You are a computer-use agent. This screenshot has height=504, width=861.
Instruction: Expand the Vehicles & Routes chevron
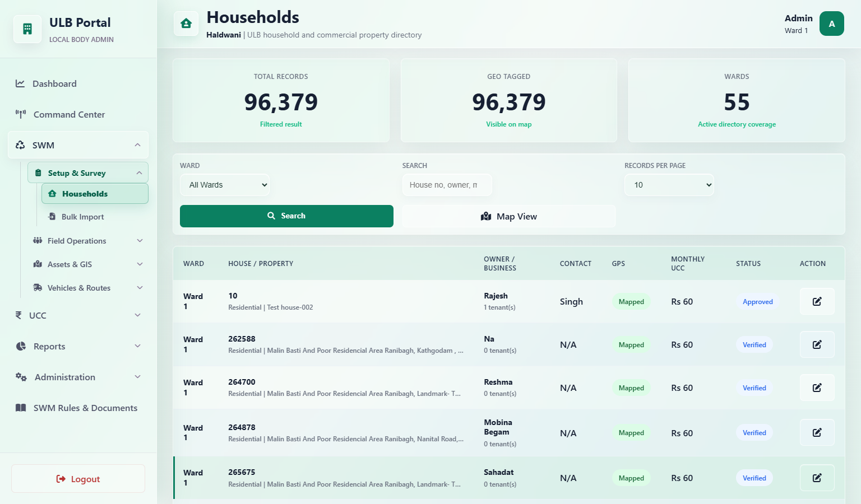140,288
